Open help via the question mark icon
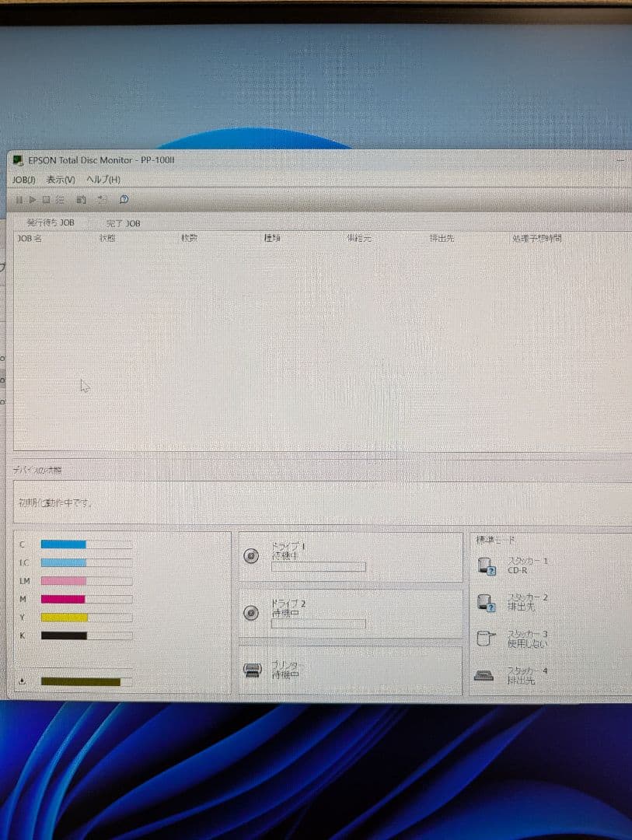 (124, 200)
